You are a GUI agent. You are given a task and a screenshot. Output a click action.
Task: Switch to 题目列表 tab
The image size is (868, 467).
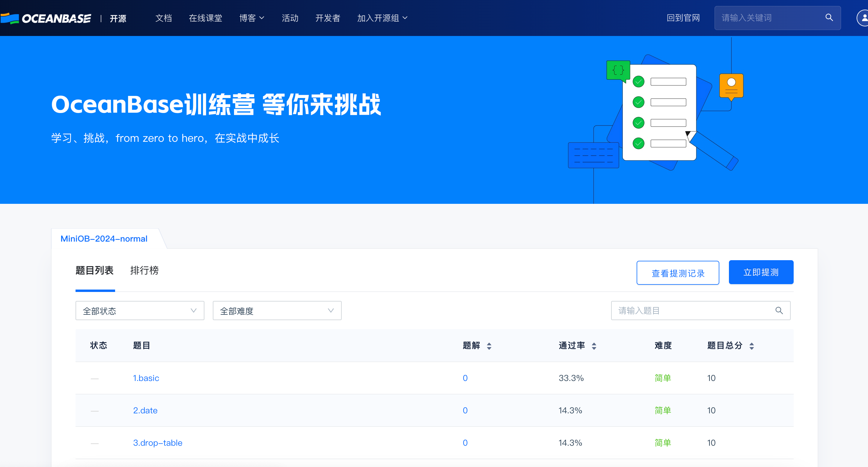[x=95, y=270]
